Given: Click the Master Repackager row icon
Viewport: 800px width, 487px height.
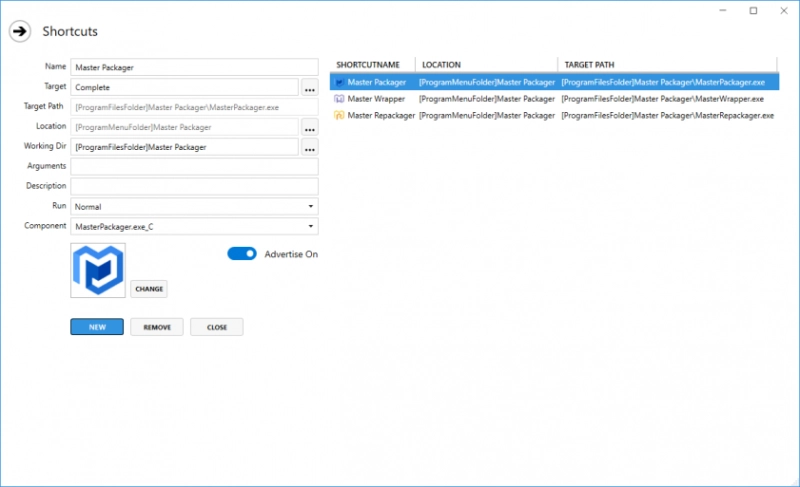Looking at the screenshot, I should tap(339, 116).
